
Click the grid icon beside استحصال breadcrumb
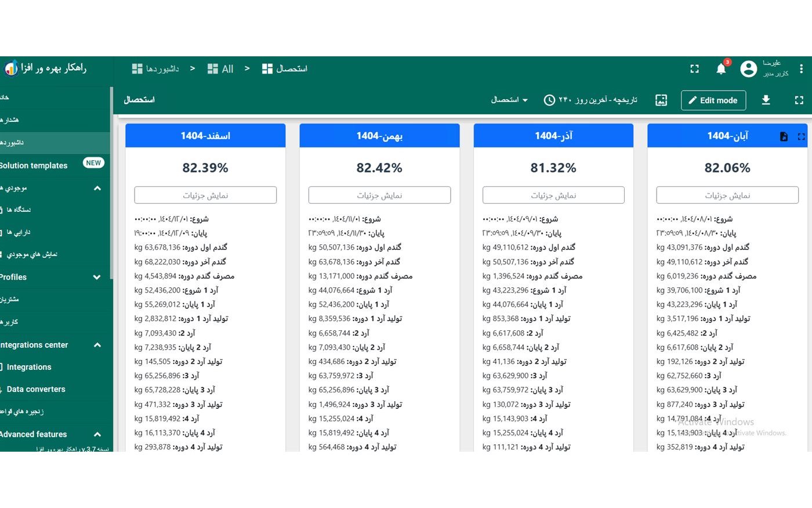(267, 69)
